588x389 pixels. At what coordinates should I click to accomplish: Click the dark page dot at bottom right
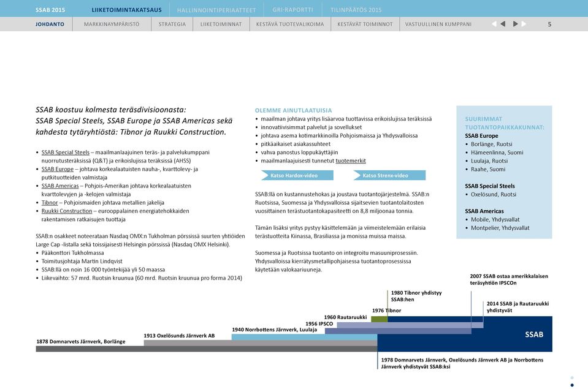572,385
